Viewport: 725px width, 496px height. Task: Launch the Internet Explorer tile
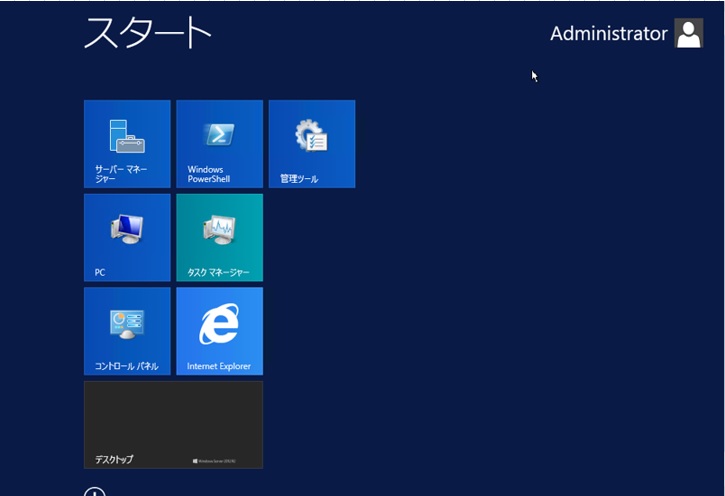click(220, 331)
